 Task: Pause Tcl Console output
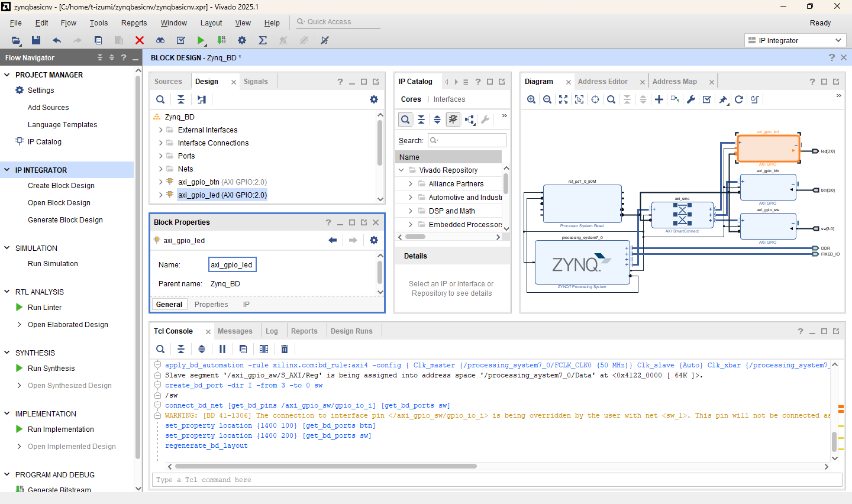tap(222, 349)
